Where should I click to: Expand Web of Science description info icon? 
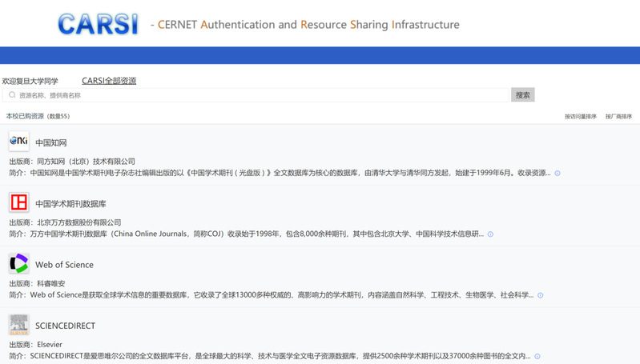tap(540, 295)
